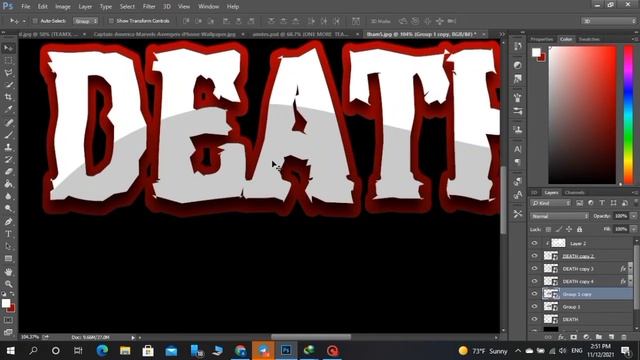Select the Eraser tool
The width and height of the screenshot is (640, 360).
(x=8, y=171)
